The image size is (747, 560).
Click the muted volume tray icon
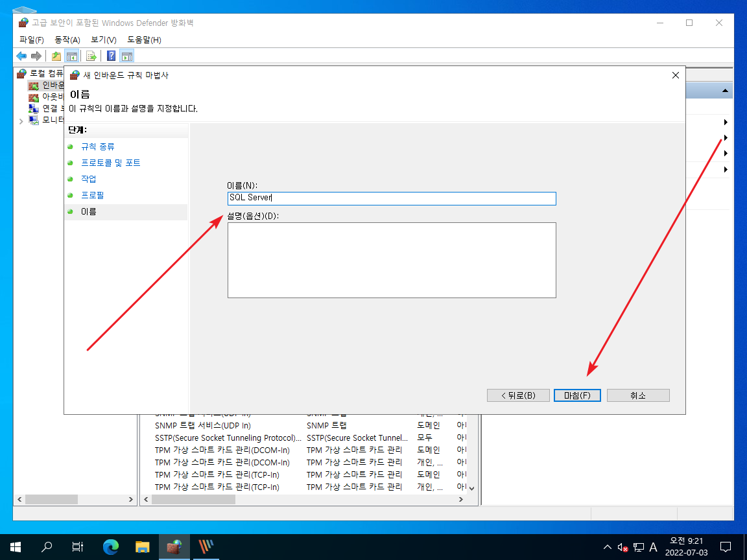coord(622,548)
